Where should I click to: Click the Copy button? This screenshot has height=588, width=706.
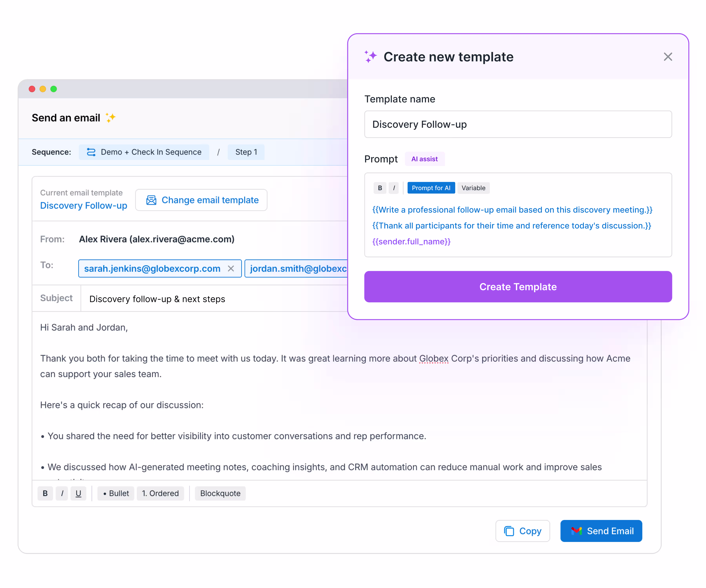click(x=522, y=531)
